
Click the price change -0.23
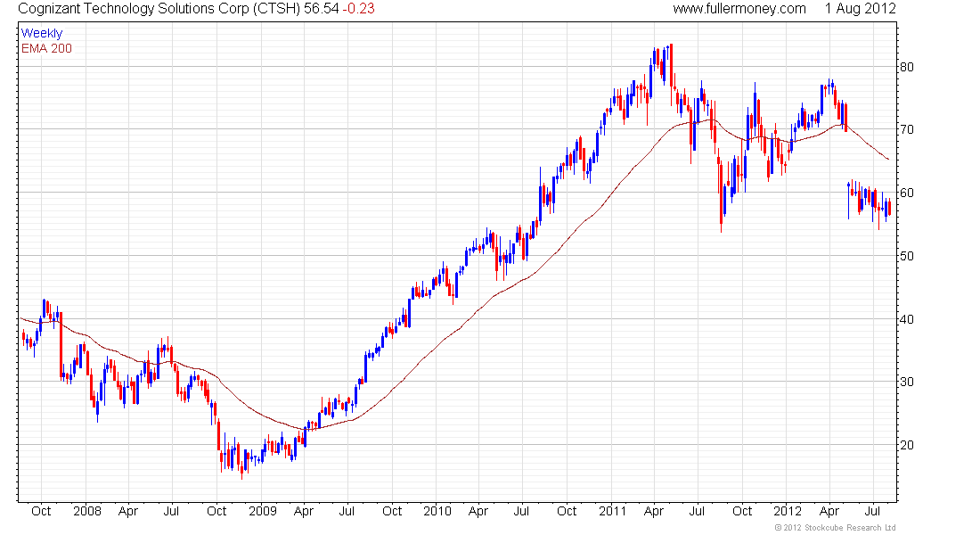click(x=359, y=9)
